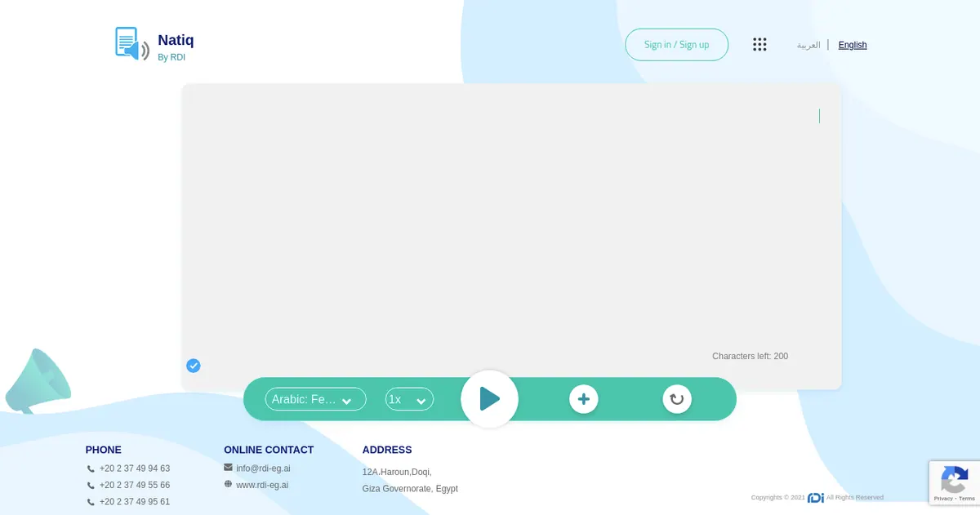This screenshot has height=515, width=980.
Task: Click the Characters left: 200 counter
Action: [x=750, y=356]
